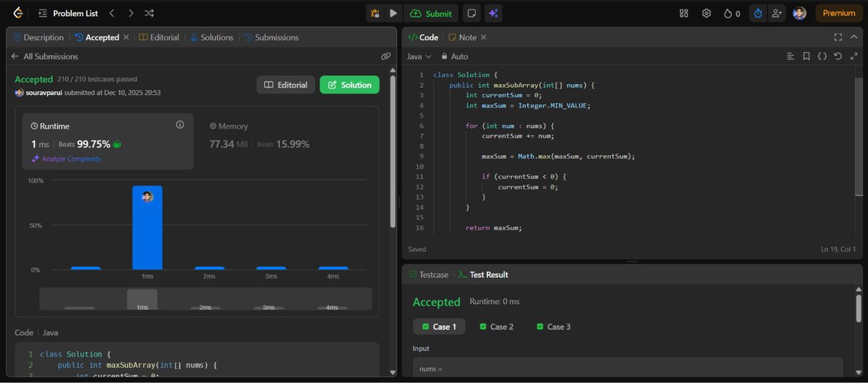Switch to the Note tab

pos(463,37)
